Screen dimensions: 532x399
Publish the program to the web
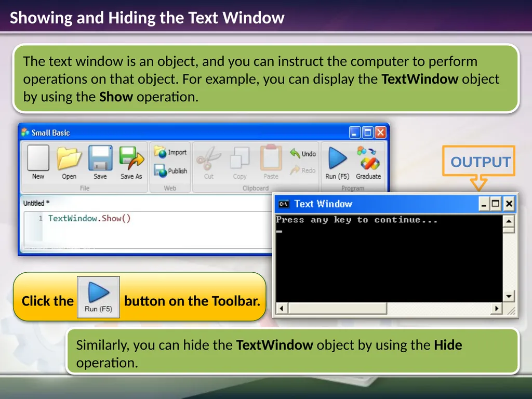click(170, 170)
